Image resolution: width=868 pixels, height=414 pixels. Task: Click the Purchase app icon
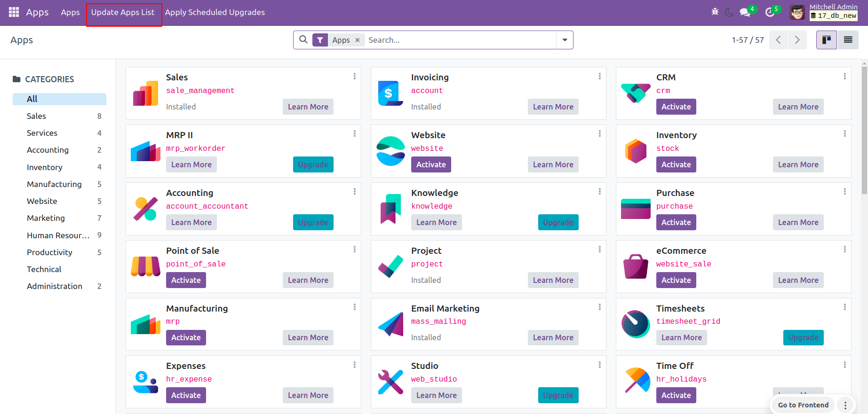[x=636, y=209]
